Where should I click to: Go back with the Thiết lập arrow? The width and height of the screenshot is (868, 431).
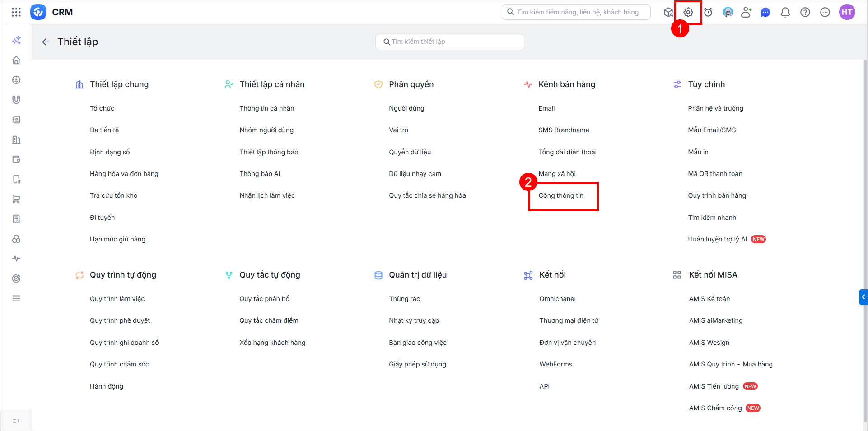46,42
